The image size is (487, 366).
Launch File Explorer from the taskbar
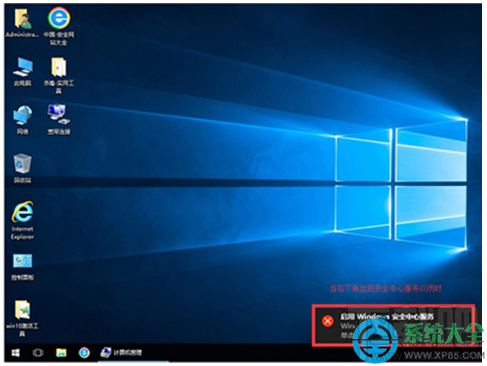click(61, 353)
